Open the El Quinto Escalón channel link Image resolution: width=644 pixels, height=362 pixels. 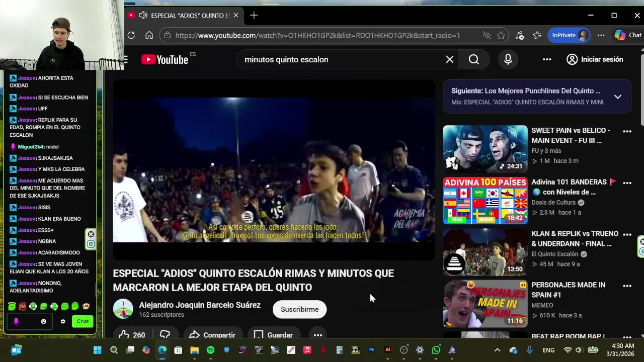click(x=555, y=254)
